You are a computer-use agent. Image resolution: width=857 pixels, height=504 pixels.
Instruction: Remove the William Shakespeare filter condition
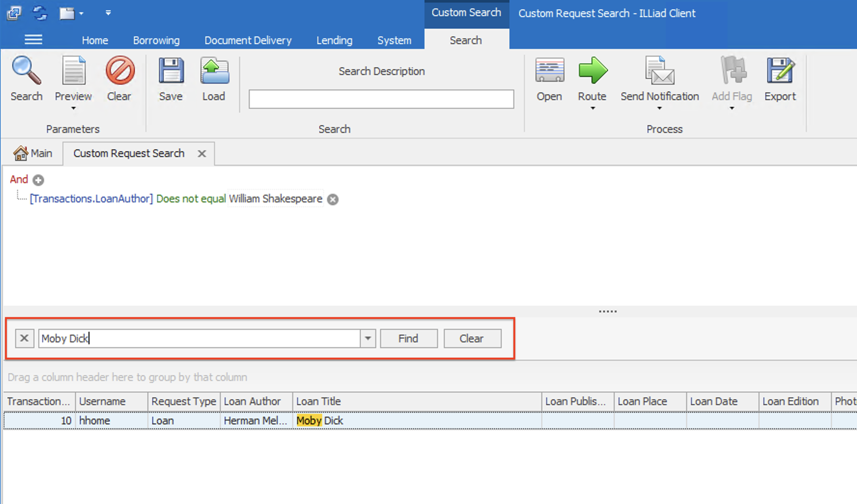[333, 199]
